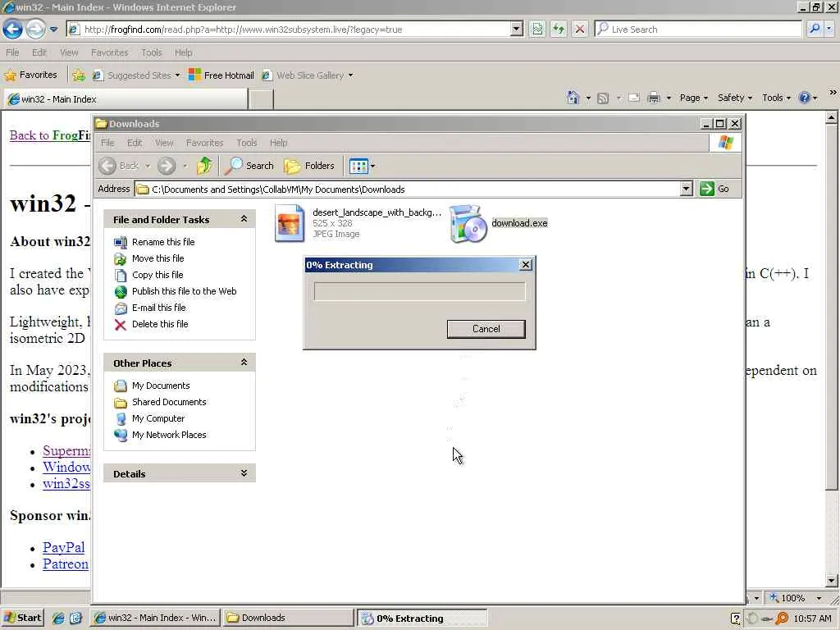Select the download.exe file icon
The image size is (840, 630).
468,224
